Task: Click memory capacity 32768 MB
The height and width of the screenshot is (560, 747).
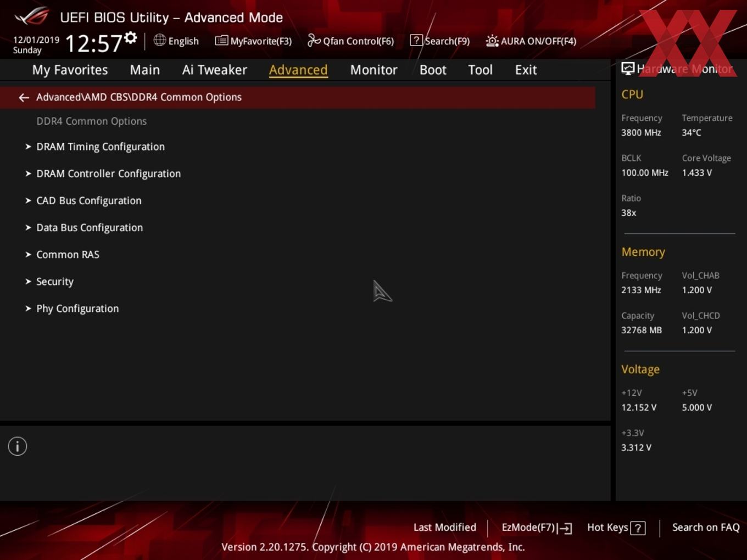Action: [642, 330]
